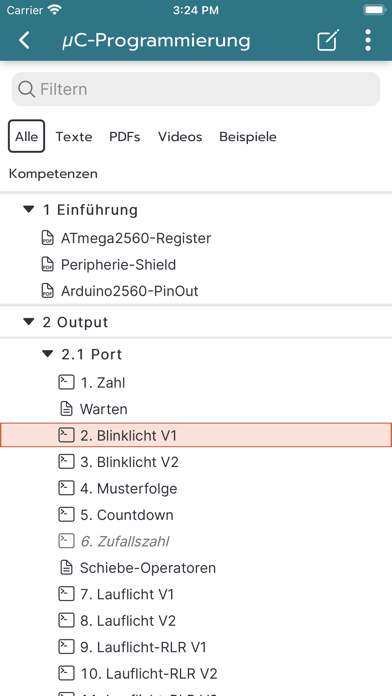Collapse the 2 Output section
This screenshot has width=392, height=696.
[29, 322]
